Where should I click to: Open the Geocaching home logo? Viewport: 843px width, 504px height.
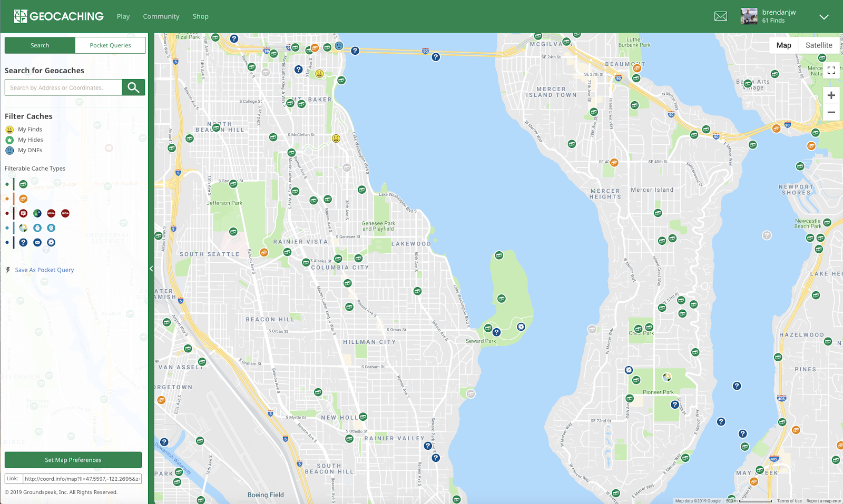(58, 16)
